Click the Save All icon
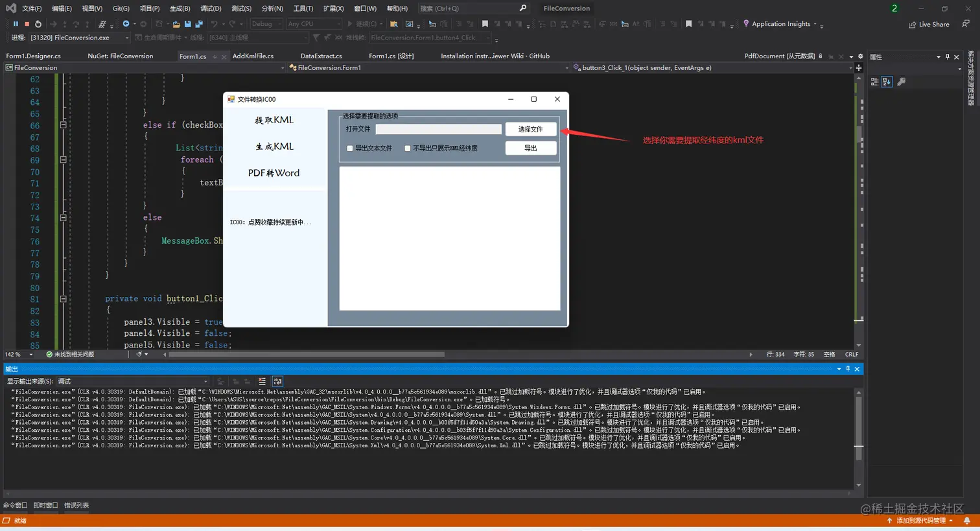Screen dimensions: 980x531 (199, 24)
